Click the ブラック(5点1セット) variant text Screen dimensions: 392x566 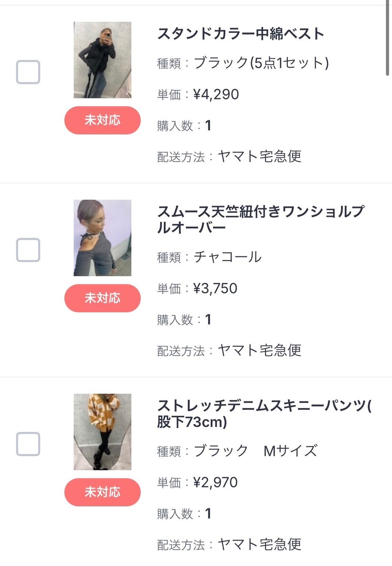[x=261, y=63]
